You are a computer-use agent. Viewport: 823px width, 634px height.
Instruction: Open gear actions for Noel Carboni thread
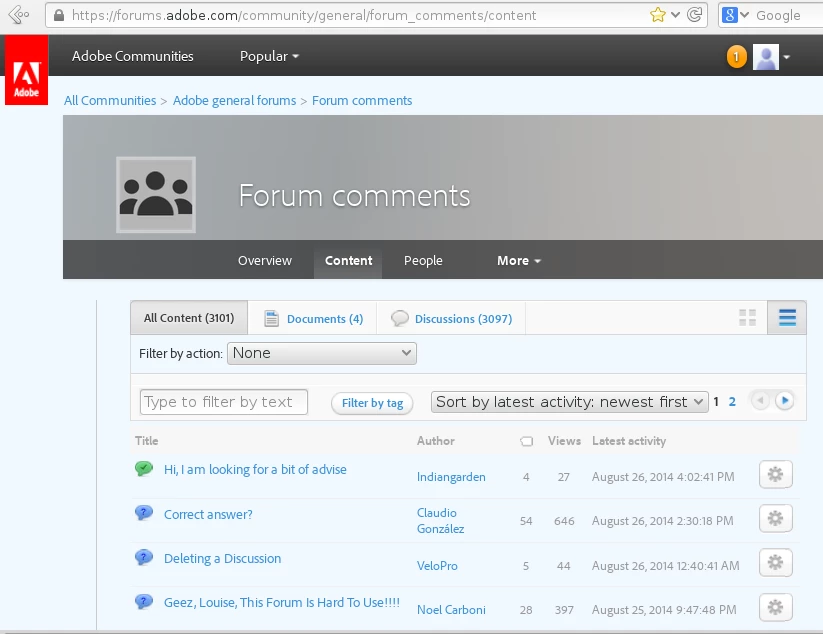pos(775,607)
